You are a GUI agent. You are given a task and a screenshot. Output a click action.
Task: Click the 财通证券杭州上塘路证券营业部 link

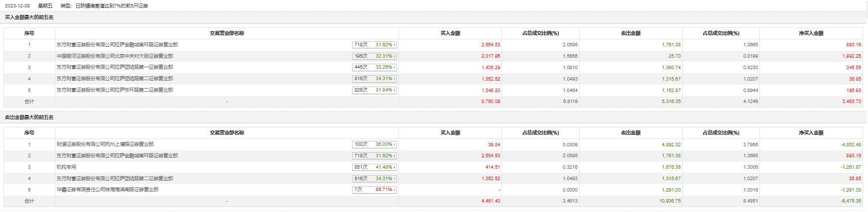pyautogui.click(x=105, y=144)
